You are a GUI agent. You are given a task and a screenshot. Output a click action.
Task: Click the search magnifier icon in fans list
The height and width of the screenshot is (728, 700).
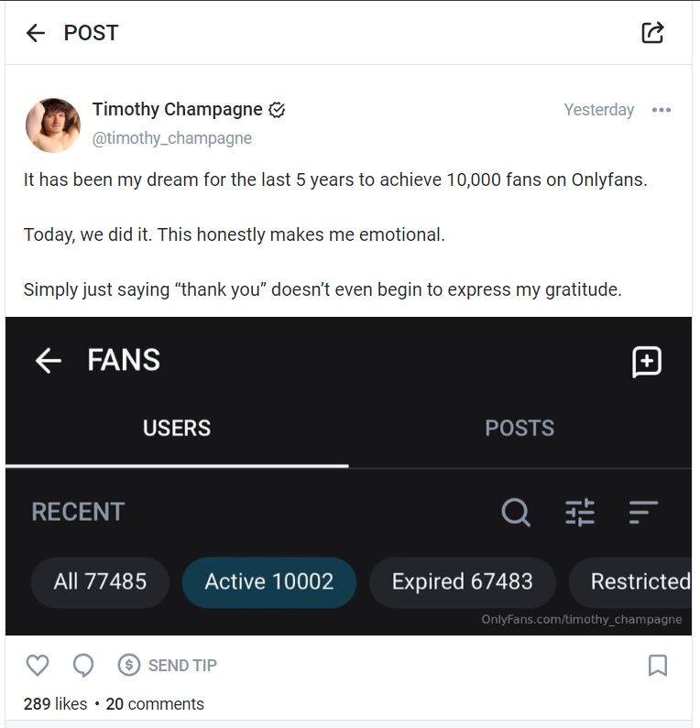coord(516,512)
